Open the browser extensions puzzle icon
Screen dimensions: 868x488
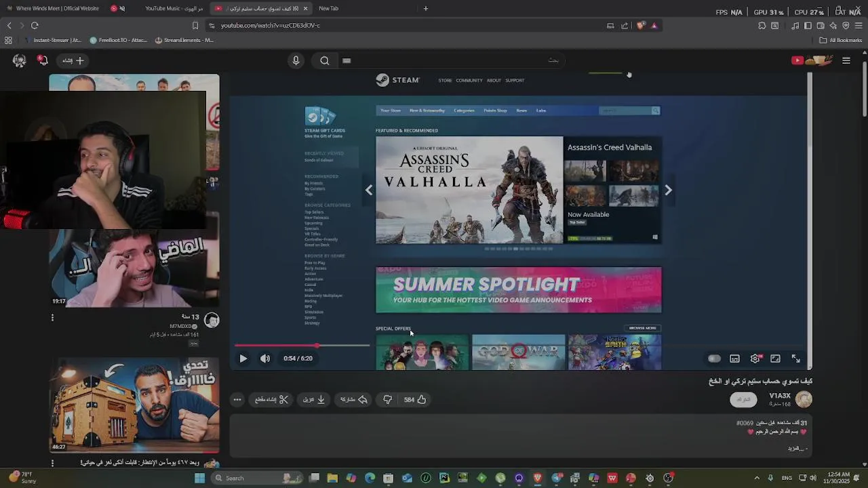coord(762,26)
